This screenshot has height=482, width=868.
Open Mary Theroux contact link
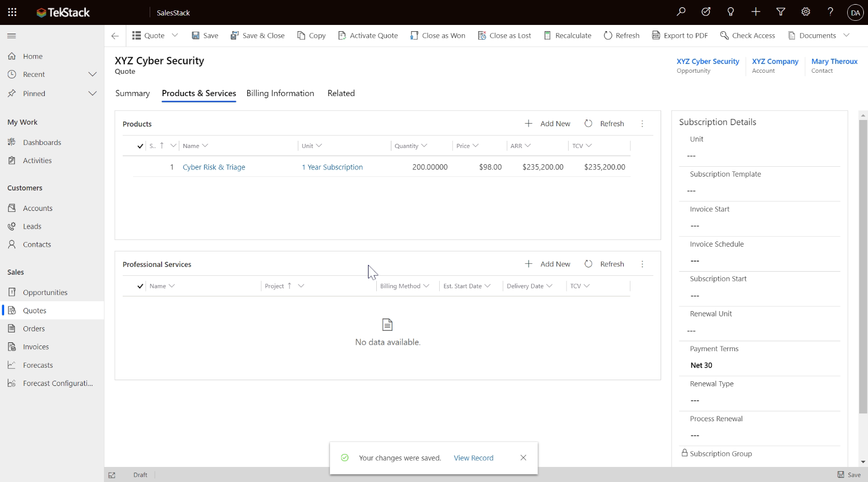(834, 61)
